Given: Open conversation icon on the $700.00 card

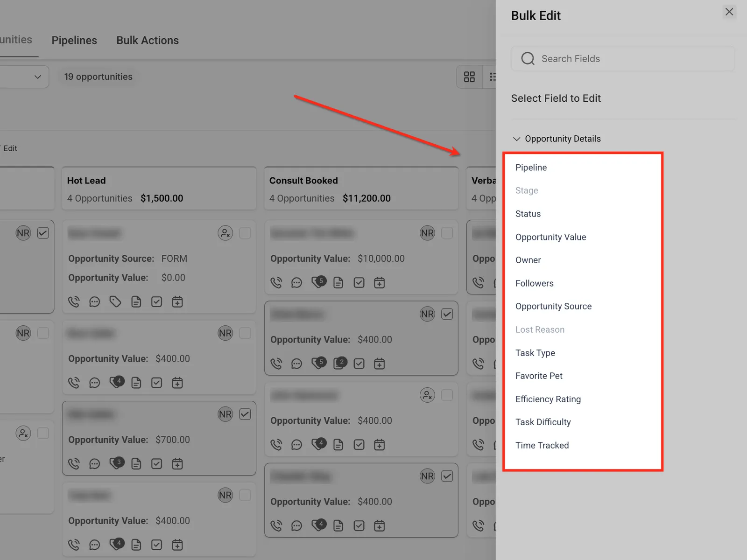Looking at the screenshot, I should 95,464.
